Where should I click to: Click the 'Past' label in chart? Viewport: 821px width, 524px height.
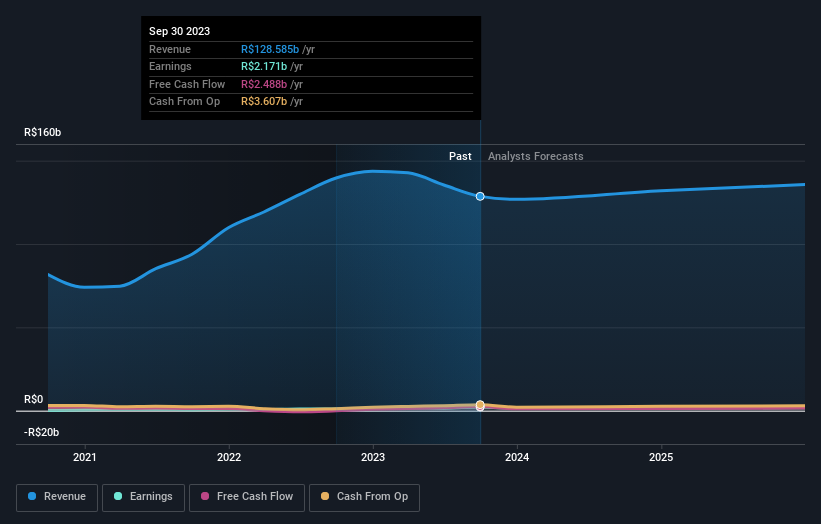click(460, 156)
